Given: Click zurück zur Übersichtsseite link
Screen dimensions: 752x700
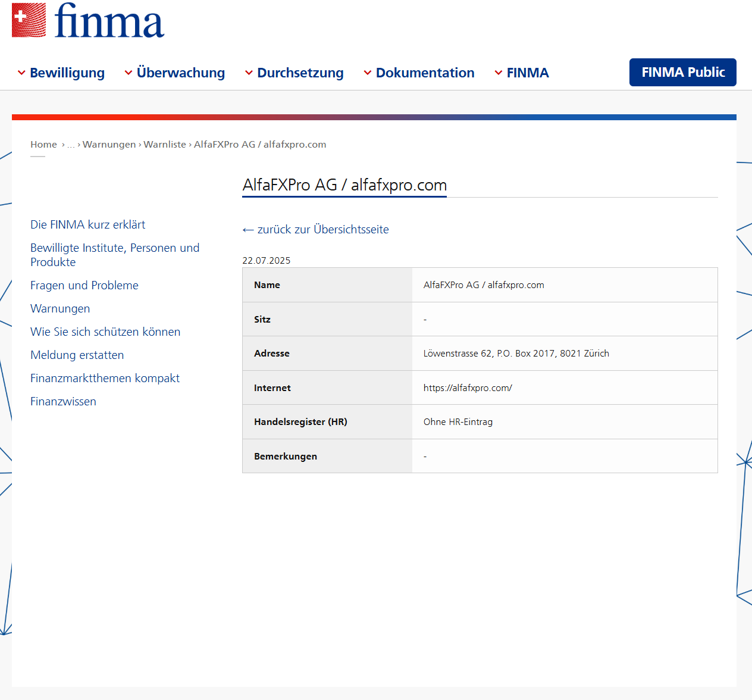Looking at the screenshot, I should coord(315,230).
